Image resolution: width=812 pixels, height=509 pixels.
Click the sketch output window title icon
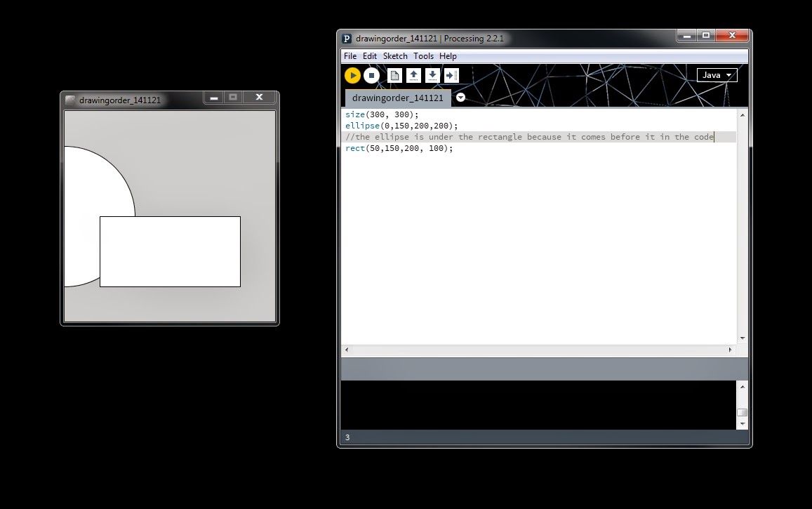pyautogui.click(x=70, y=100)
